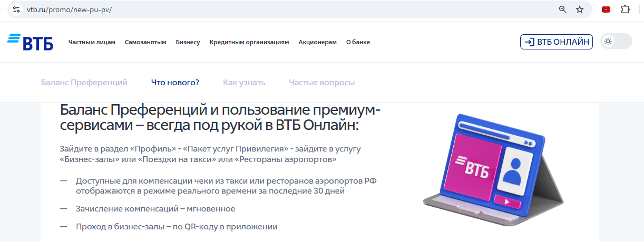644x242 pixels.
Task: Open the О банке menu
Action: click(358, 42)
